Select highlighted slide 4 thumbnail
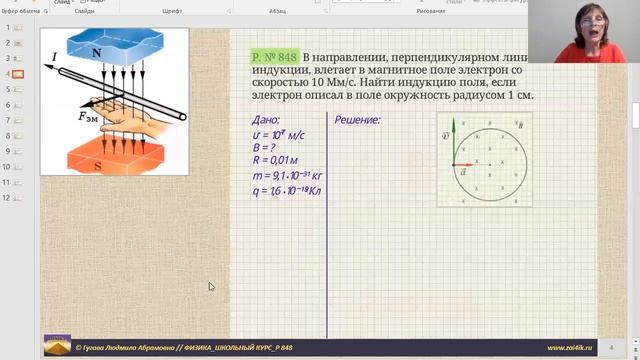The width and height of the screenshot is (640, 360). click(x=18, y=74)
